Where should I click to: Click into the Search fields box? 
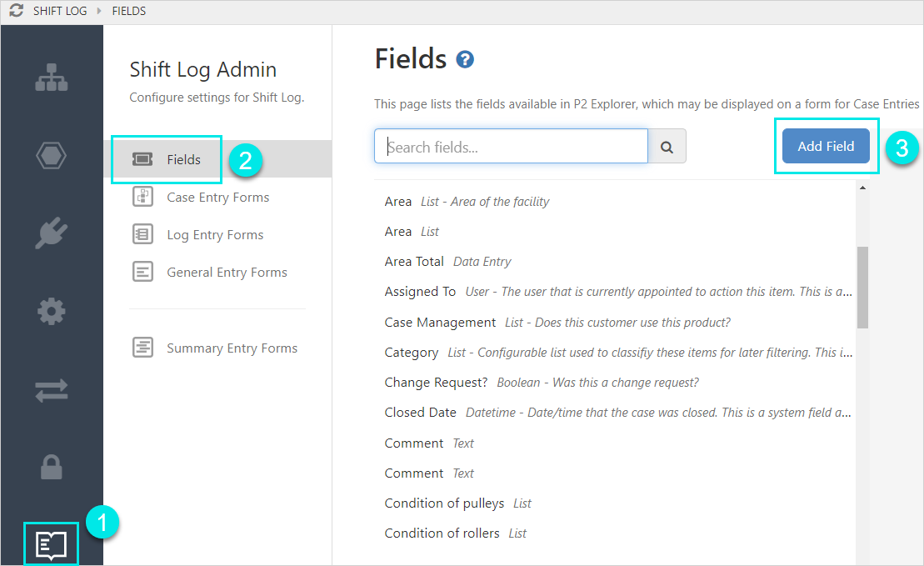click(x=511, y=147)
